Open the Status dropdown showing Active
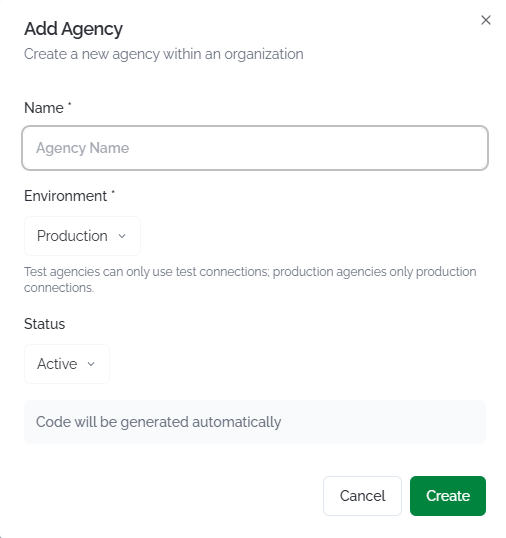The image size is (506, 538). tap(67, 364)
